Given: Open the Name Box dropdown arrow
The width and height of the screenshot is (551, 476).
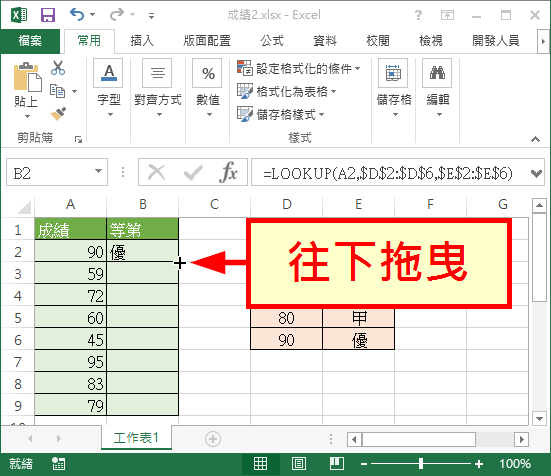Looking at the screenshot, I should click(x=99, y=171).
